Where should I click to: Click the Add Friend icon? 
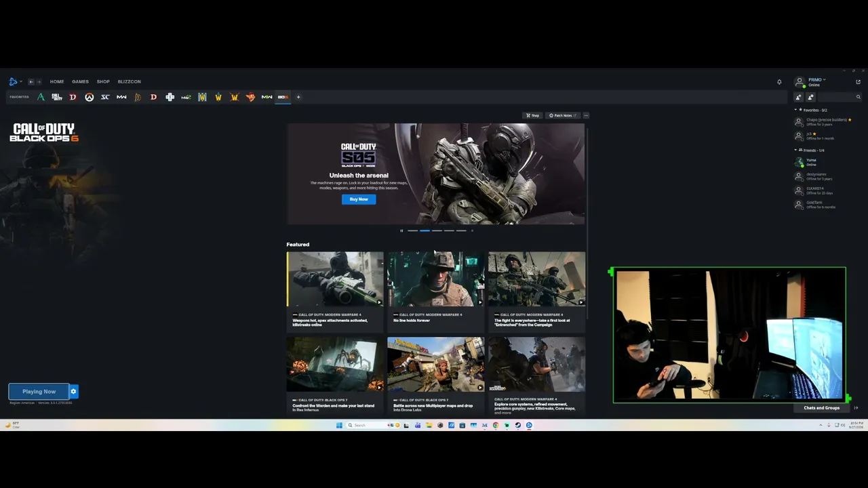pos(799,98)
